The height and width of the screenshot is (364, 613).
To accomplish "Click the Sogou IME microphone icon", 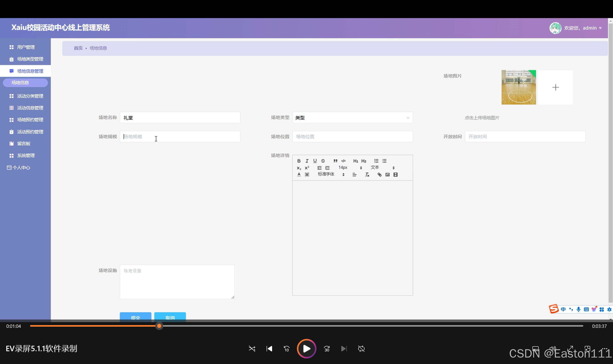I will tap(579, 310).
